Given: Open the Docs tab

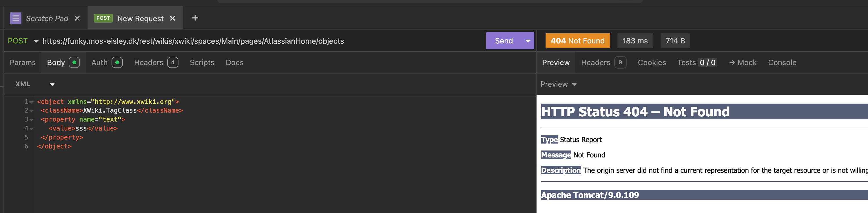Looking at the screenshot, I should coord(234,63).
